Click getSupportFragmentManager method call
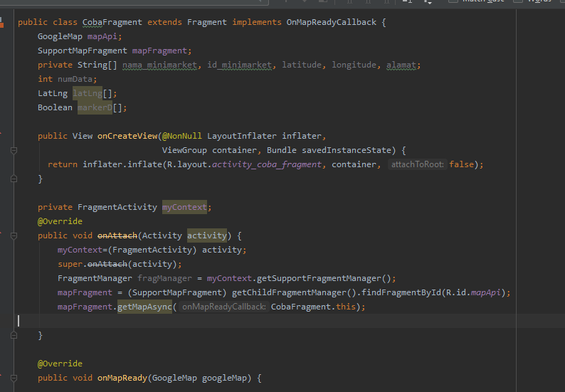Image resolution: width=565 pixels, height=392 pixels. pos(319,278)
